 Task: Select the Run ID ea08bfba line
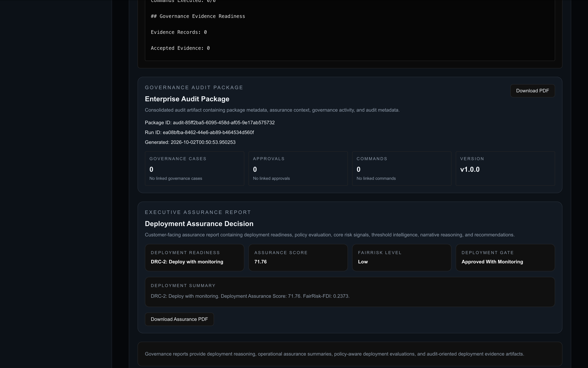199,132
